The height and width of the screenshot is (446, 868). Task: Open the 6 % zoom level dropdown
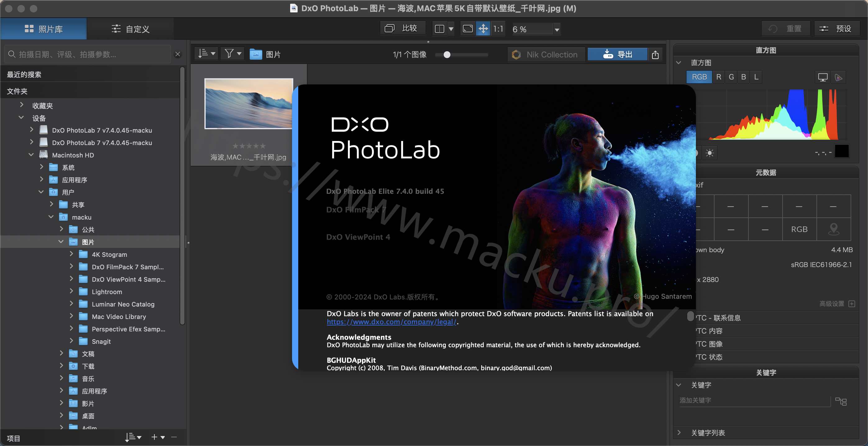[x=557, y=30]
